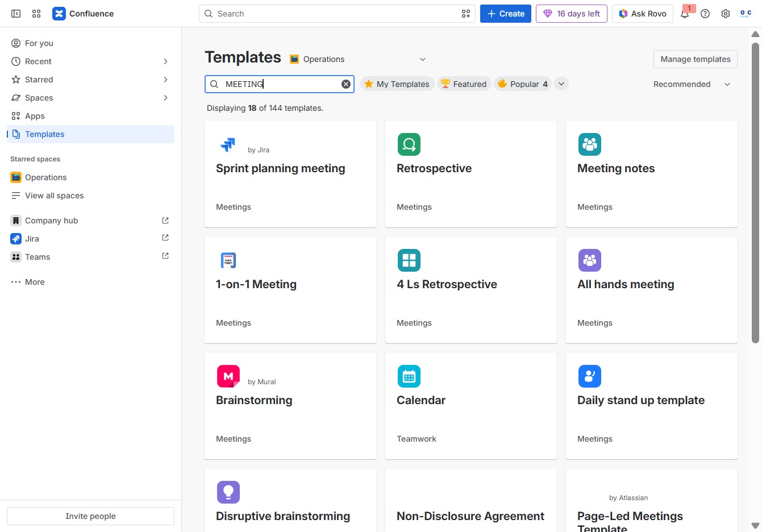Click the 4 Ls Retrospective icon

click(x=409, y=260)
